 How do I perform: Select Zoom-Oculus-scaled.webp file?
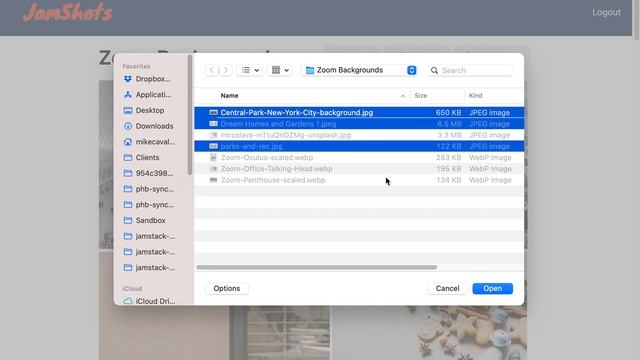[x=359, y=158]
